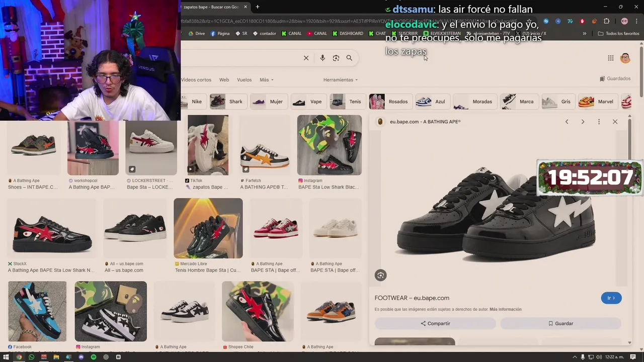Open the Google account profile picture
The image size is (644, 362).
(x=625, y=58)
